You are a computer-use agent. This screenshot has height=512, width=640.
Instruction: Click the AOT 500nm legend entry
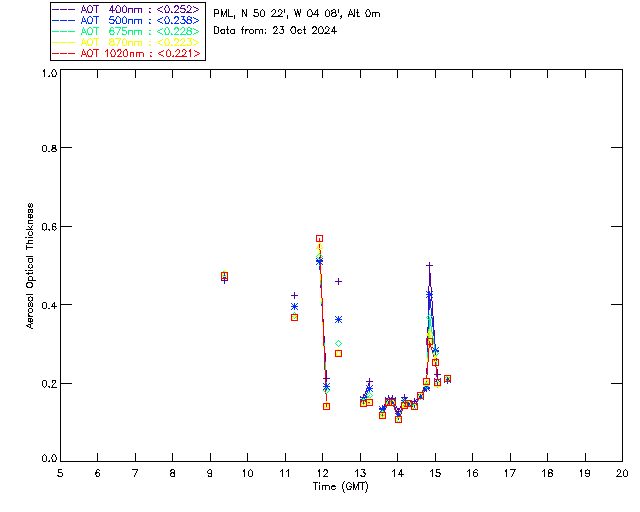tap(127, 20)
